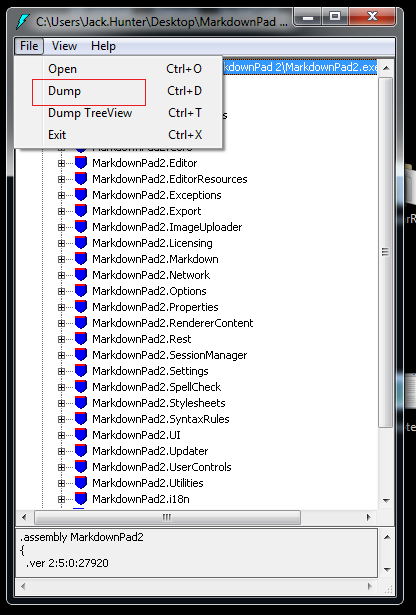
Task: Select the MarkdownPad2.Options tree item
Action: 149,291
